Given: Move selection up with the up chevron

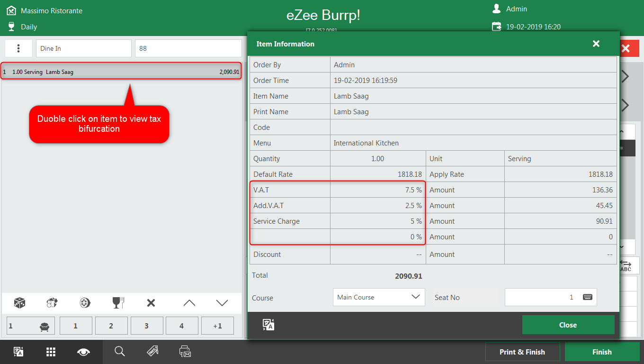Looking at the screenshot, I should point(189,303).
